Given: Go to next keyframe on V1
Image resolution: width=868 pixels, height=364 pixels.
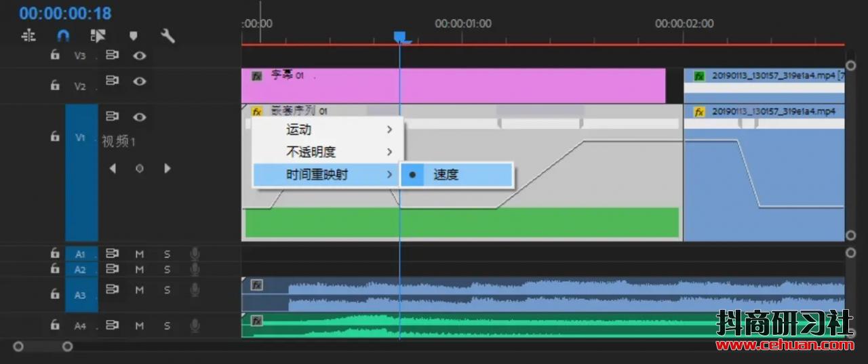Looking at the screenshot, I should tap(167, 168).
